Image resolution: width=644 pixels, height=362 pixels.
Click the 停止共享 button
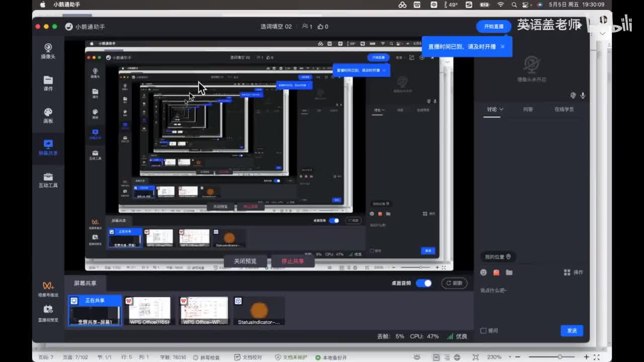pos(292,261)
